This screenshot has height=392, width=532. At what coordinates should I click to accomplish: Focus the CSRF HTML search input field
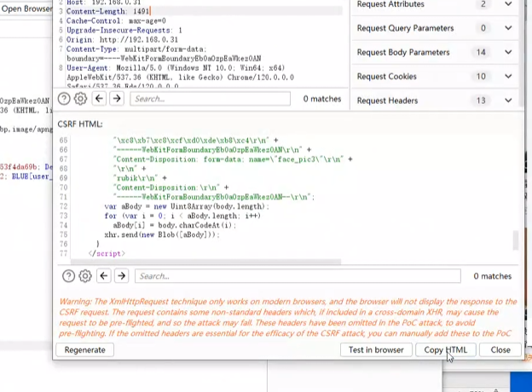coord(298,276)
